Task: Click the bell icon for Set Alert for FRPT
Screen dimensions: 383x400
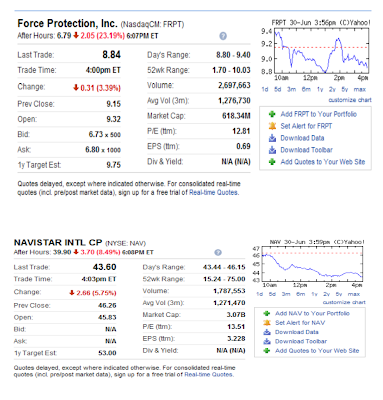Action: 272,126
